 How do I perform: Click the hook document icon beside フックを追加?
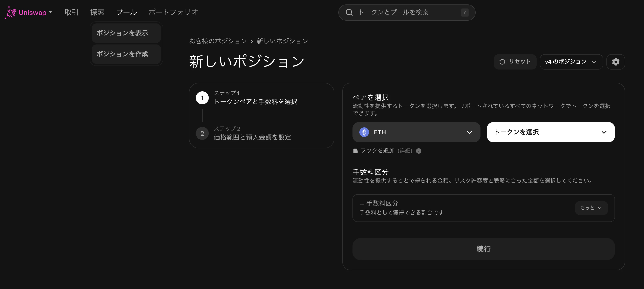355,151
